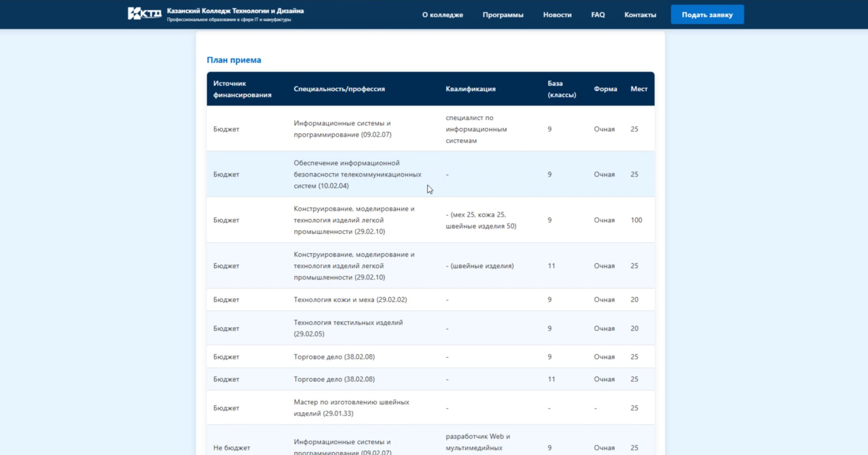868x455 pixels.
Task: Select the 29.02.10 specialty with 100 places
Action: pos(354,220)
